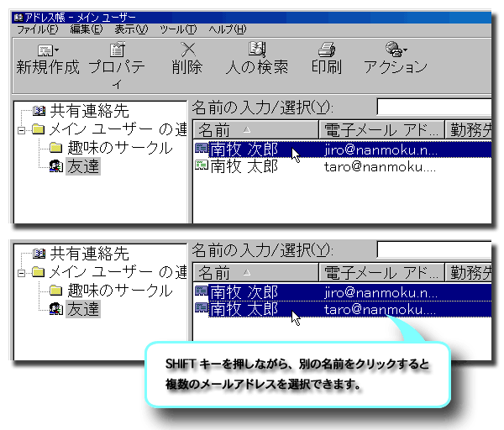Sort by 電子メール アド column in lower list
The width and height of the screenshot is (504, 430).
[381, 272]
